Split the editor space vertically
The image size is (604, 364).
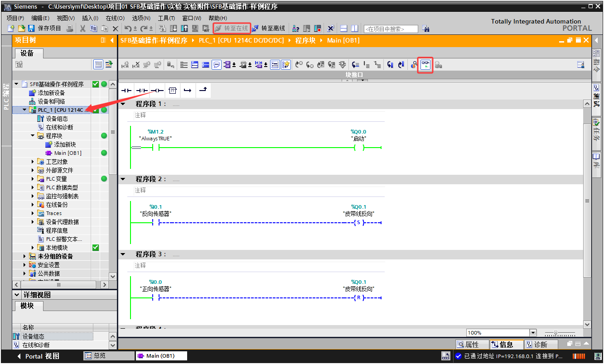click(354, 29)
